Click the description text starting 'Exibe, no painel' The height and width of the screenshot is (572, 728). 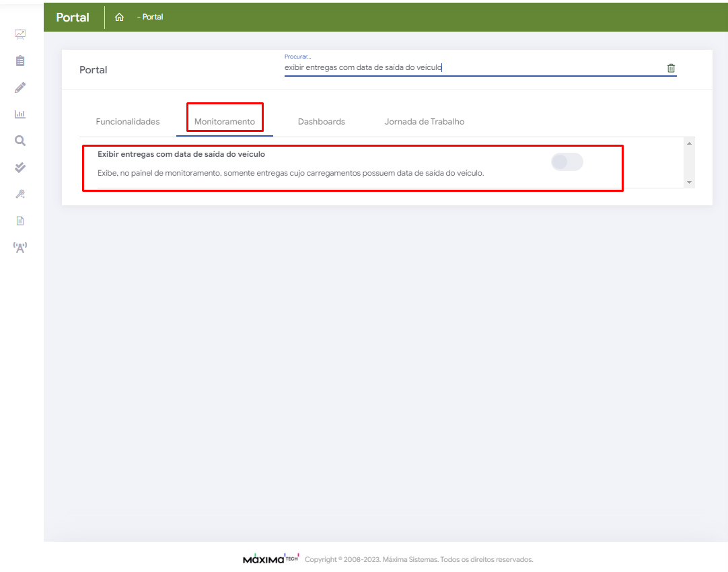point(291,173)
